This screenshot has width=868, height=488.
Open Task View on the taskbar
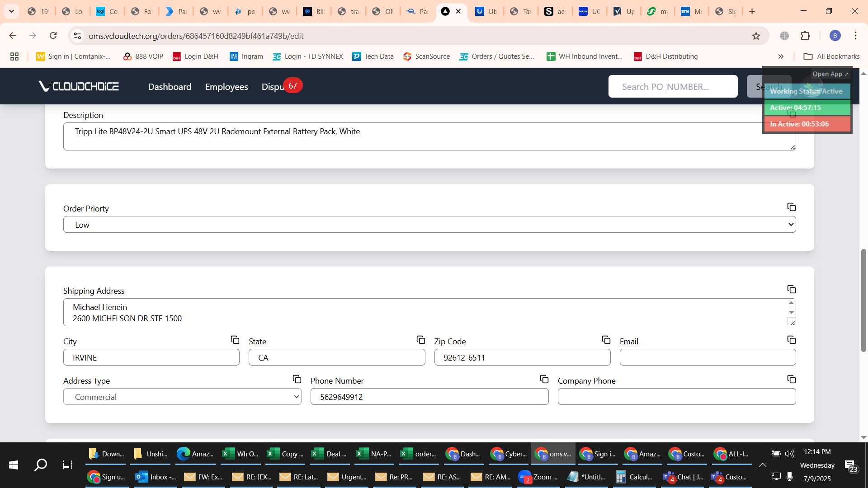[x=67, y=465]
